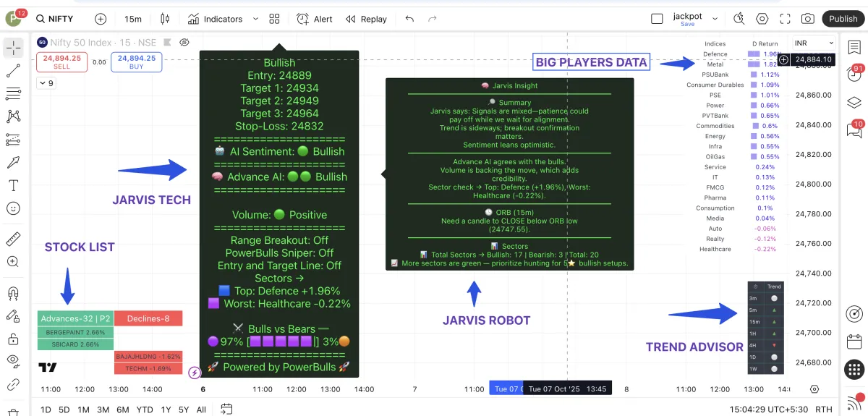Toggle magnet mode in left toolbar
Screen dimensions: 868x416
click(x=13, y=293)
